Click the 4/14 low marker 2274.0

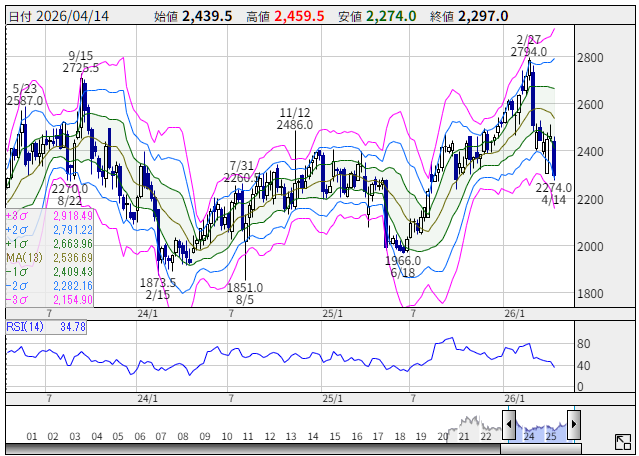(x=553, y=187)
